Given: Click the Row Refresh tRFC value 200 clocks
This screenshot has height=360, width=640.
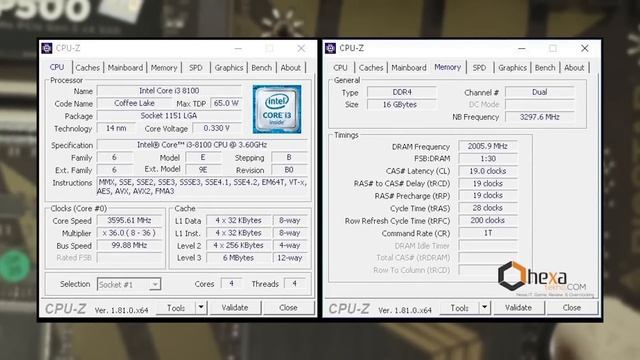Looking at the screenshot, I should (x=488, y=220).
